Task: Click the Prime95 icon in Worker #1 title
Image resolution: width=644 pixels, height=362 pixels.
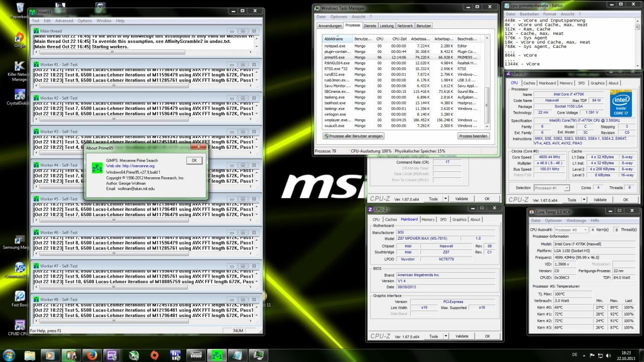Action: click(36, 64)
